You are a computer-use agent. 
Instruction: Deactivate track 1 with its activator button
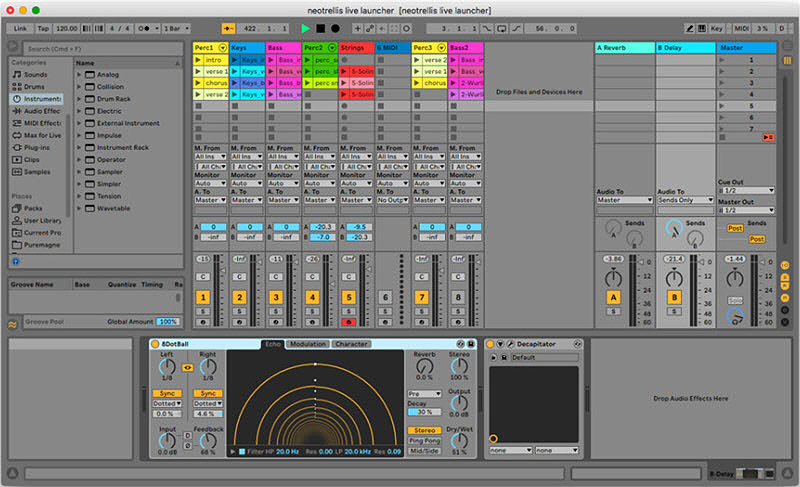coord(203,298)
